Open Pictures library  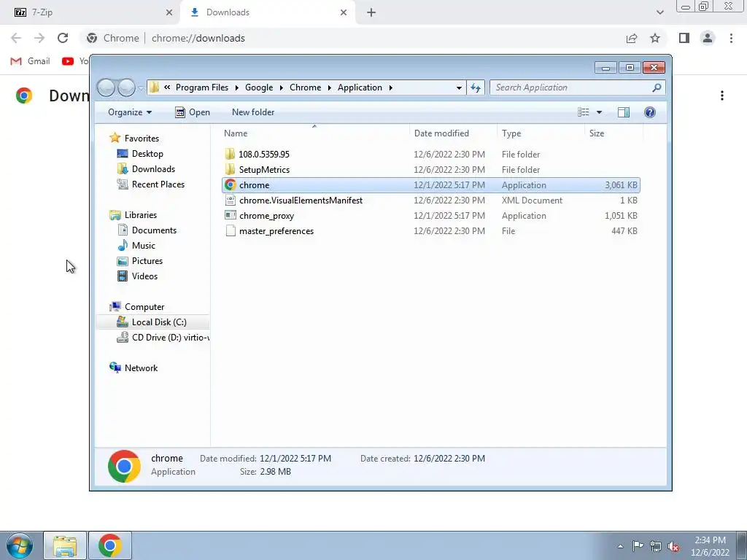(x=147, y=261)
